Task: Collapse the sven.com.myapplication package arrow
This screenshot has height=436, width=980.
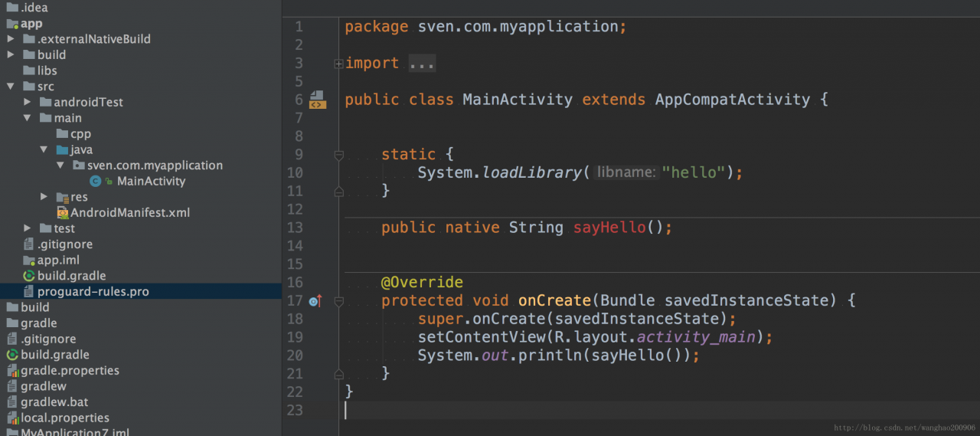Action: point(60,166)
